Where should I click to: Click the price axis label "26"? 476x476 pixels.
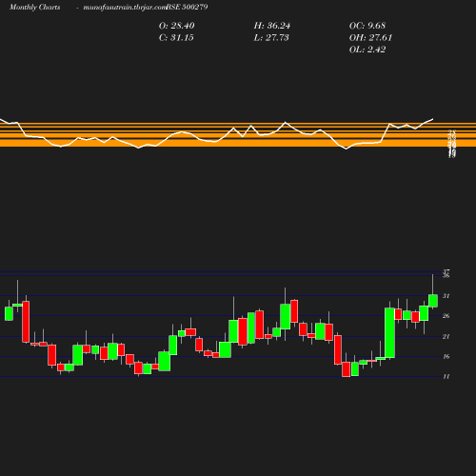pos(446,316)
